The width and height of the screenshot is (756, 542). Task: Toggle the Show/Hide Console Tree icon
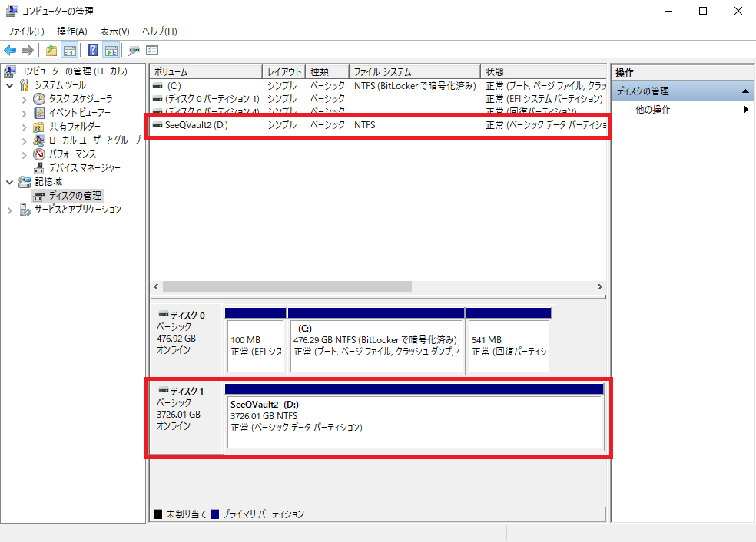pos(69,51)
